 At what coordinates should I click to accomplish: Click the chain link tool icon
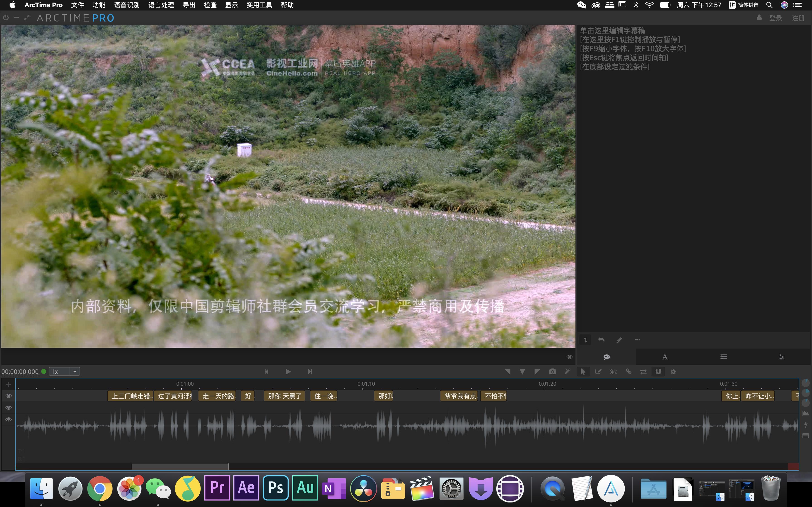coord(628,371)
